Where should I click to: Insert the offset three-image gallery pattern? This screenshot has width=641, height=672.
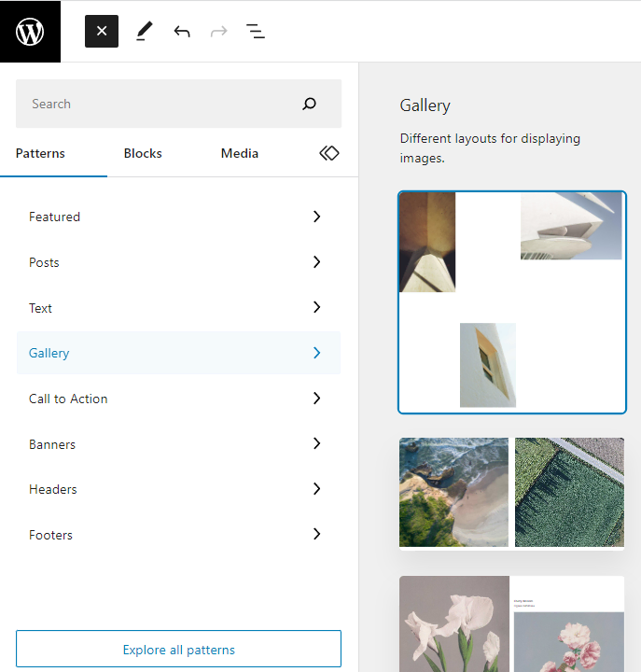pos(512,302)
